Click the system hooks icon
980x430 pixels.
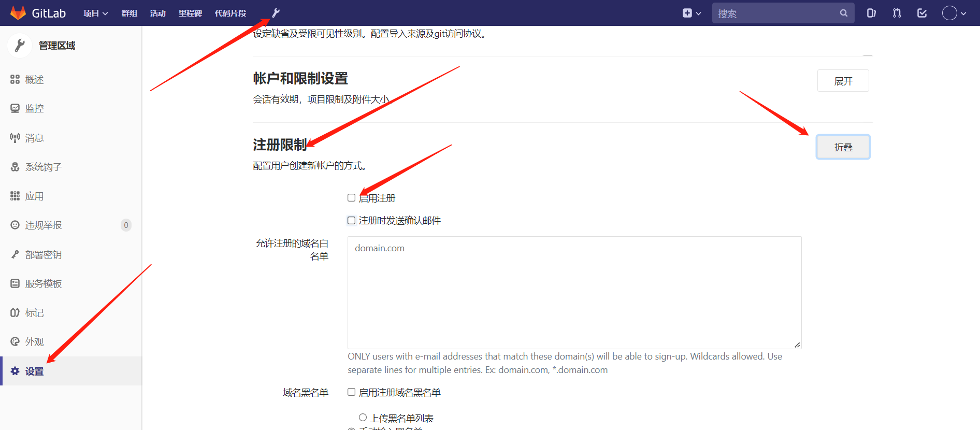(x=15, y=167)
